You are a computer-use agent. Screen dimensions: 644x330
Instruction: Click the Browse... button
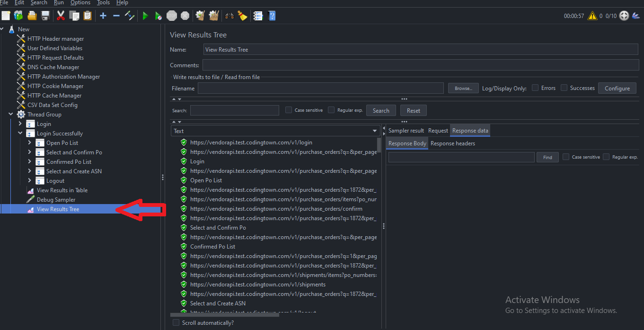[x=463, y=88]
